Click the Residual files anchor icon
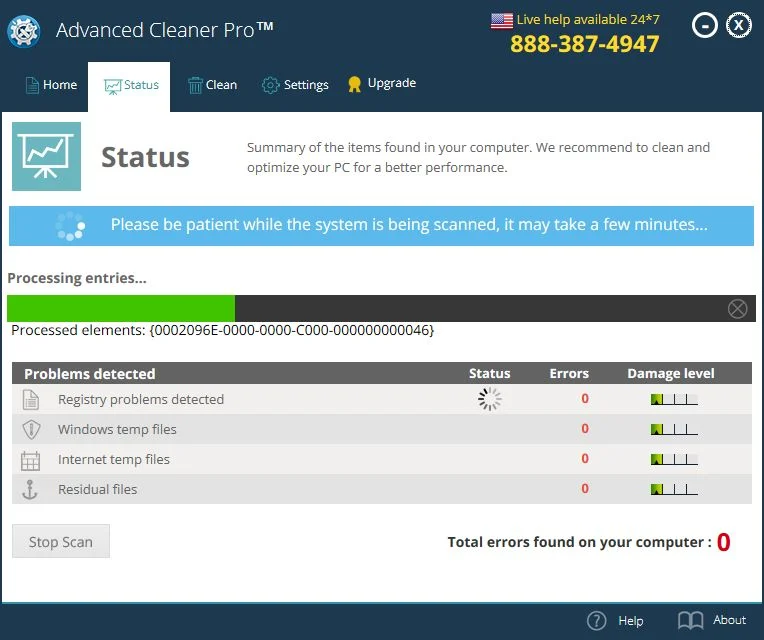This screenshot has width=764, height=640. (30, 489)
